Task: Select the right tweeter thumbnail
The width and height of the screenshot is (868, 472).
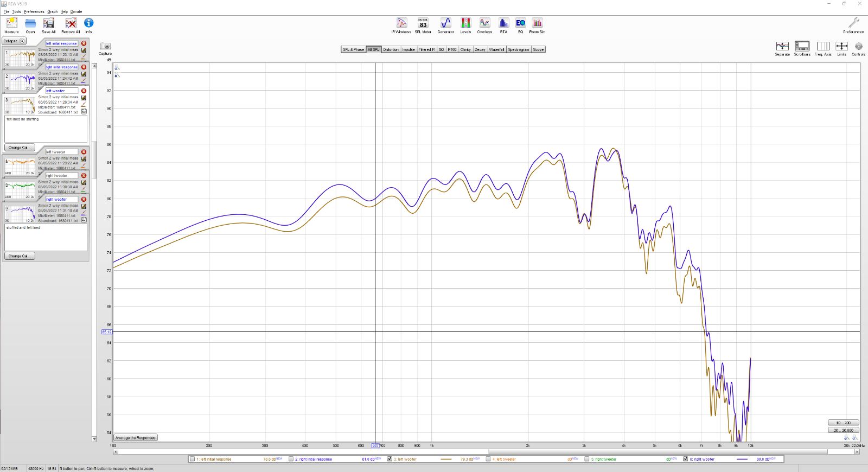Action: click(20, 190)
